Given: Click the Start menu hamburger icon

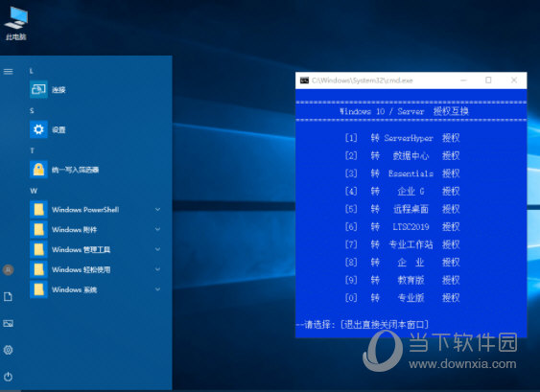Looking at the screenshot, I should (x=9, y=72).
